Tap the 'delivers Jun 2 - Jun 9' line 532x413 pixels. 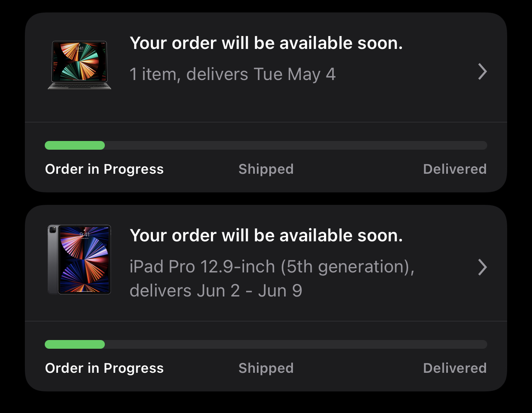pos(215,291)
